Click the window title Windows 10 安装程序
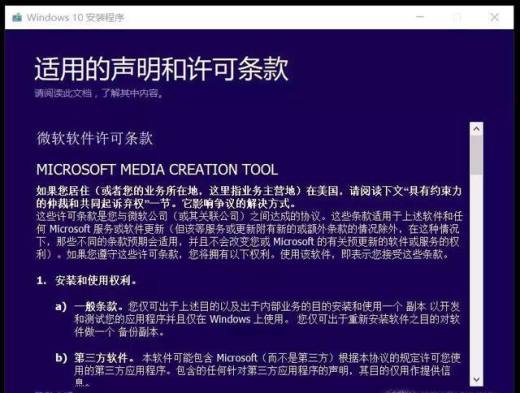This screenshot has height=393, width=520. [x=76, y=17]
